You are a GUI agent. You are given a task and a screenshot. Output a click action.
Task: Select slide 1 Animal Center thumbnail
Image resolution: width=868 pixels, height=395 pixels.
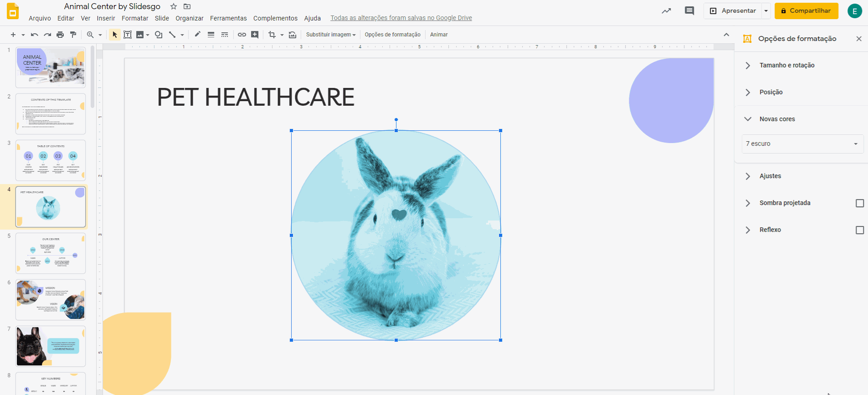point(51,67)
